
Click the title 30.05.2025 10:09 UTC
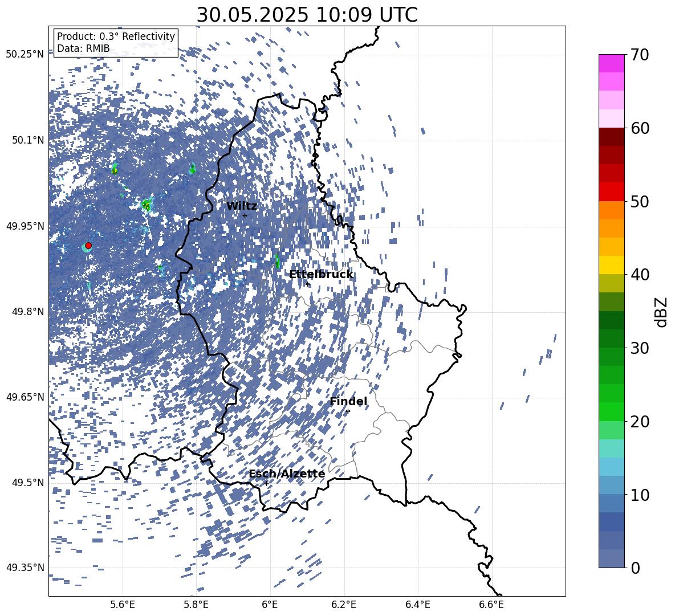pyautogui.click(x=307, y=15)
